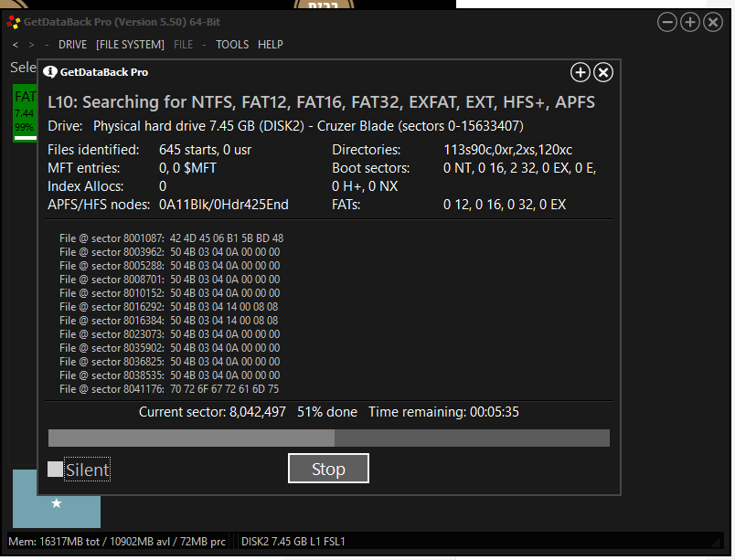Stop the file system scan
735x560 pixels.
pyautogui.click(x=328, y=469)
